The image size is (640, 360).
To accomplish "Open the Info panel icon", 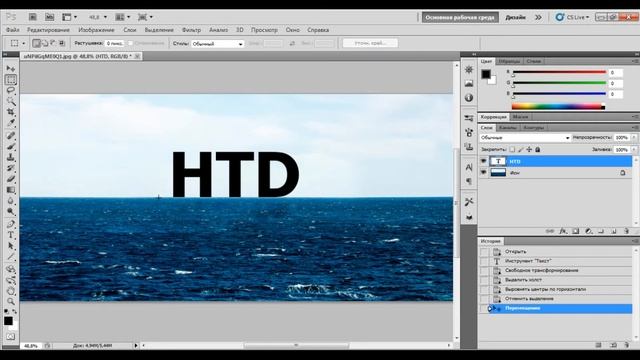I will [469, 98].
